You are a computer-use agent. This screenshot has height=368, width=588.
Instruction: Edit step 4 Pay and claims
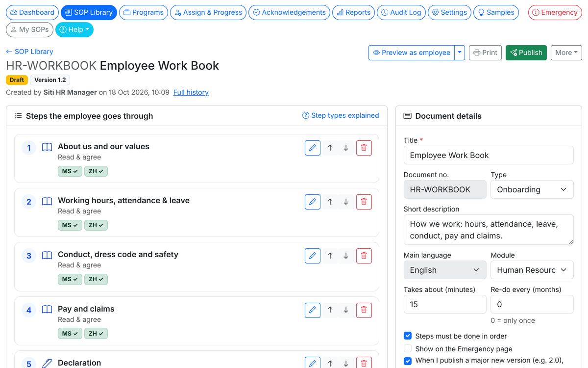pyautogui.click(x=313, y=310)
